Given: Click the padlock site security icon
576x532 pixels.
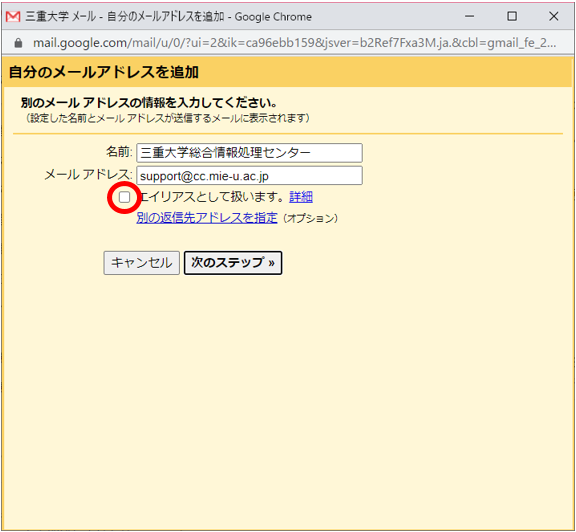Looking at the screenshot, I should click(x=18, y=43).
